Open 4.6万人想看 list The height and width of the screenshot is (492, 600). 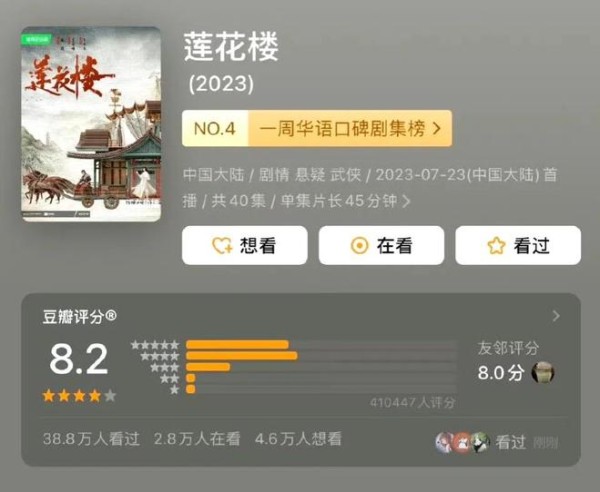pyautogui.click(x=298, y=439)
